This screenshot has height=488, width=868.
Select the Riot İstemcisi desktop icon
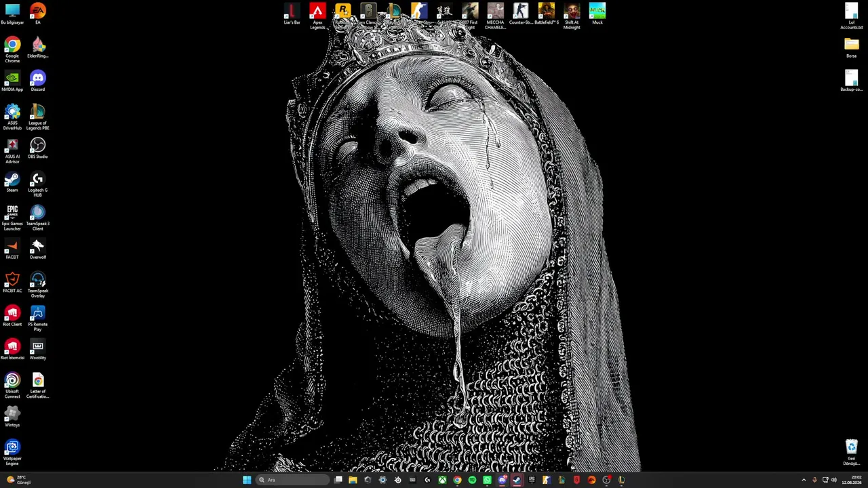point(12,349)
